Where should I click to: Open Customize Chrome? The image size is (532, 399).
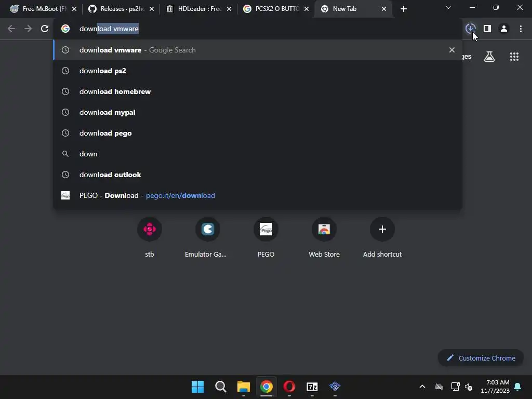coord(481,358)
